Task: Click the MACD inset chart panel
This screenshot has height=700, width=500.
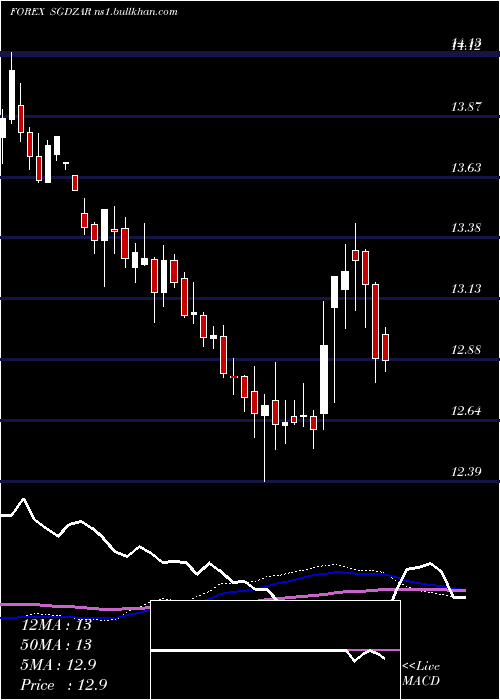Action: [x=275, y=650]
